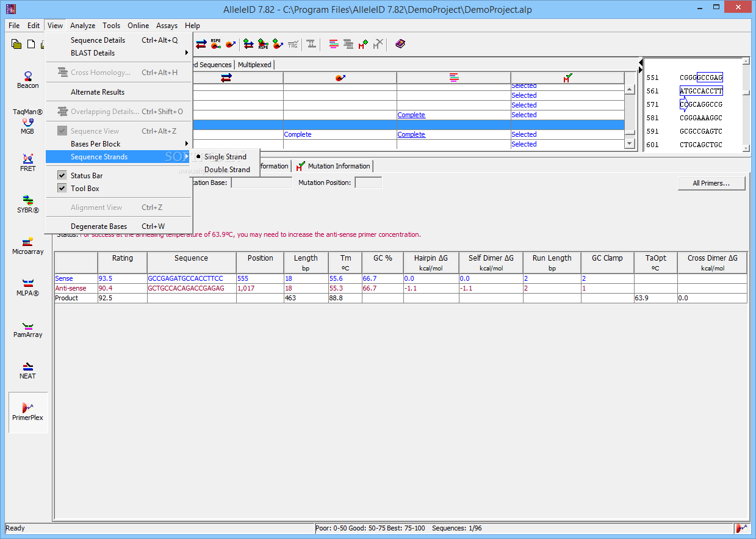Viewport: 756px width, 539px height.
Task: Open the Microarray design mode
Action: click(27, 245)
